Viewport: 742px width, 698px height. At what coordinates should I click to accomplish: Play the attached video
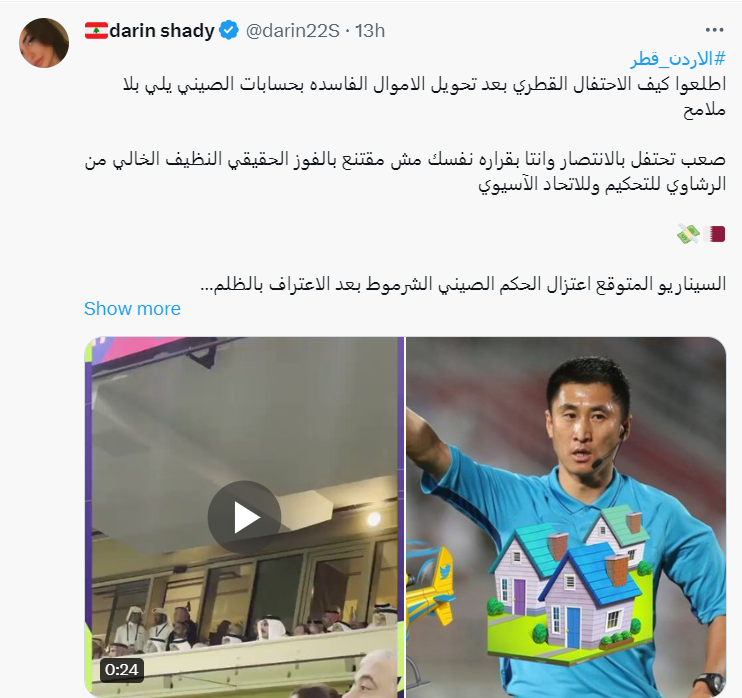[244, 517]
